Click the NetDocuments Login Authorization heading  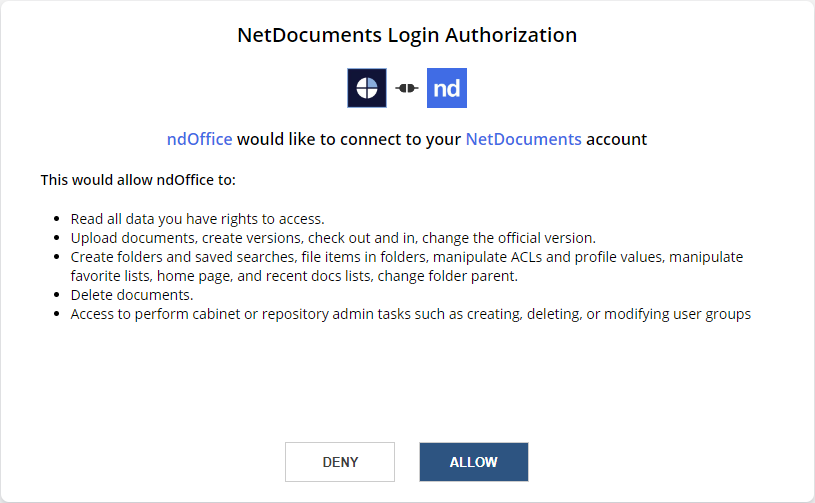407,35
